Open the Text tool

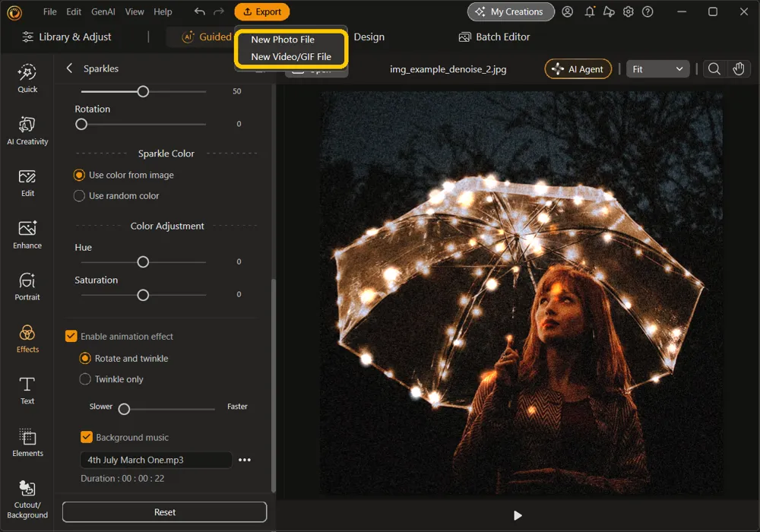pos(27,391)
